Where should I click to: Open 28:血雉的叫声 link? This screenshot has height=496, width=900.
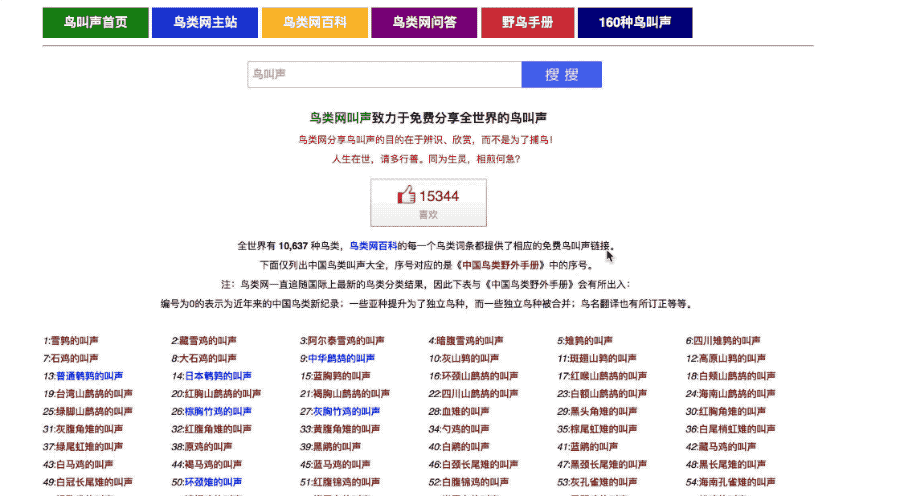(x=459, y=412)
